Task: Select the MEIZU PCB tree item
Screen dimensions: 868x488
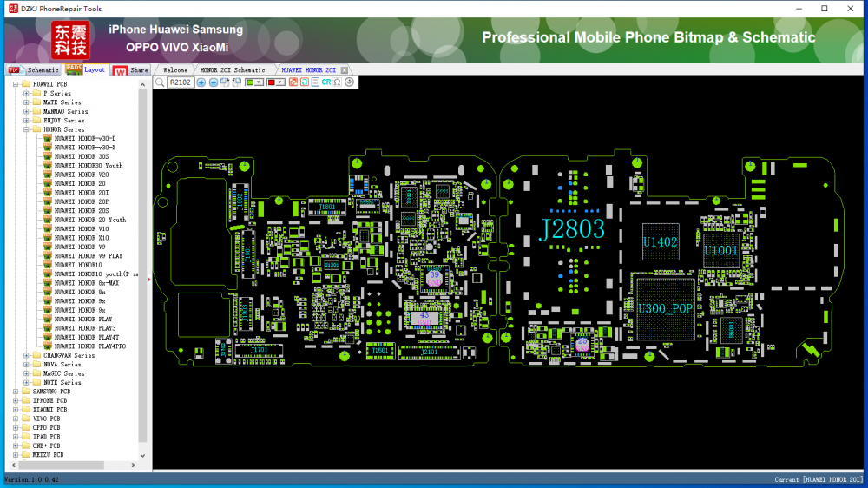Action: (x=48, y=455)
